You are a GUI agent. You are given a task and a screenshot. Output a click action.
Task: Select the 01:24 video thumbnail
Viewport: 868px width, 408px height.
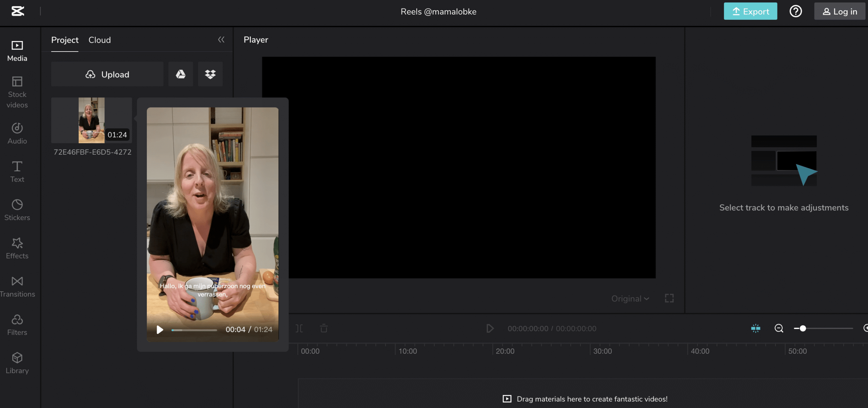[92, 120]
